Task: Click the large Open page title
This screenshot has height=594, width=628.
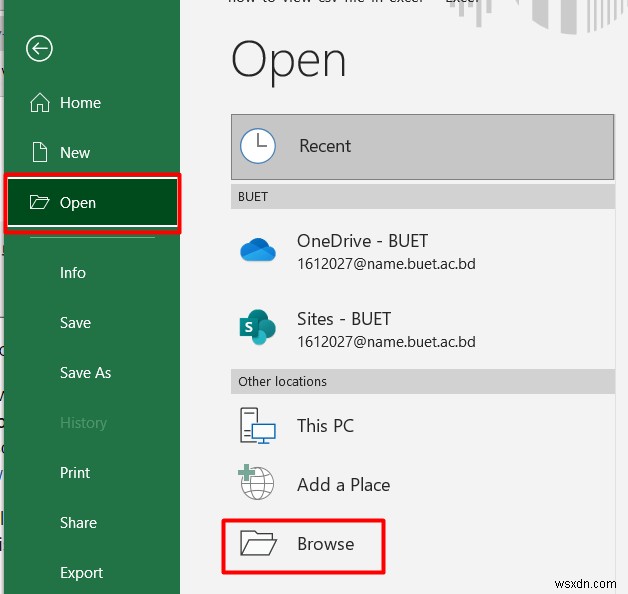Action: click(288, 61)
